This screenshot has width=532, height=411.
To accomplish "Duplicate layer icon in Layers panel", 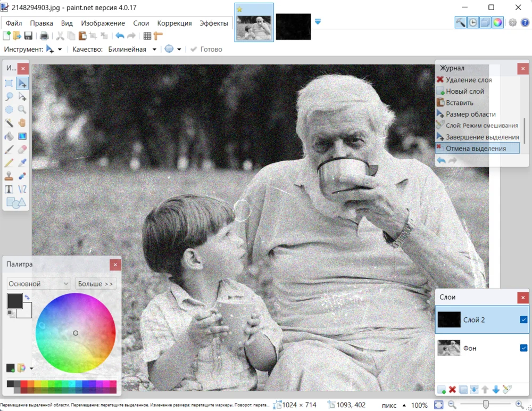I will (463, 390).
